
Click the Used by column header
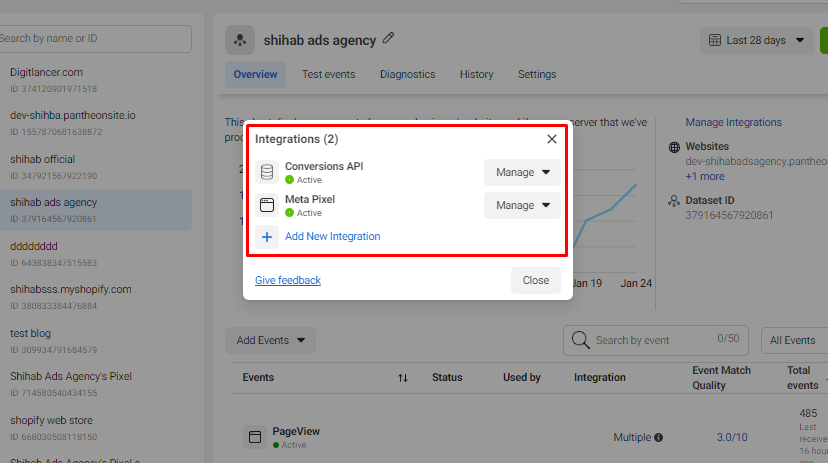(x=522, y=377)
